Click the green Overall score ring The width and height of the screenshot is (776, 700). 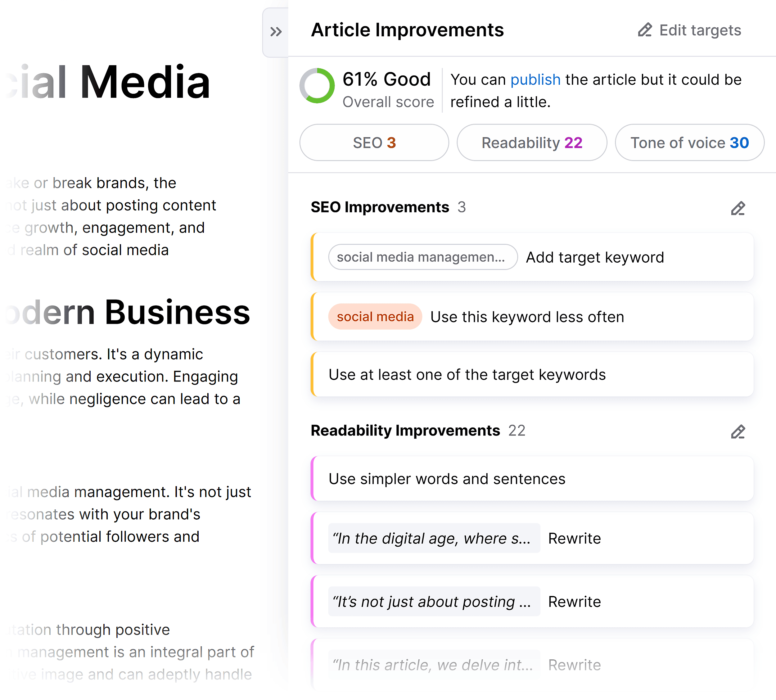tap(317, 85)
